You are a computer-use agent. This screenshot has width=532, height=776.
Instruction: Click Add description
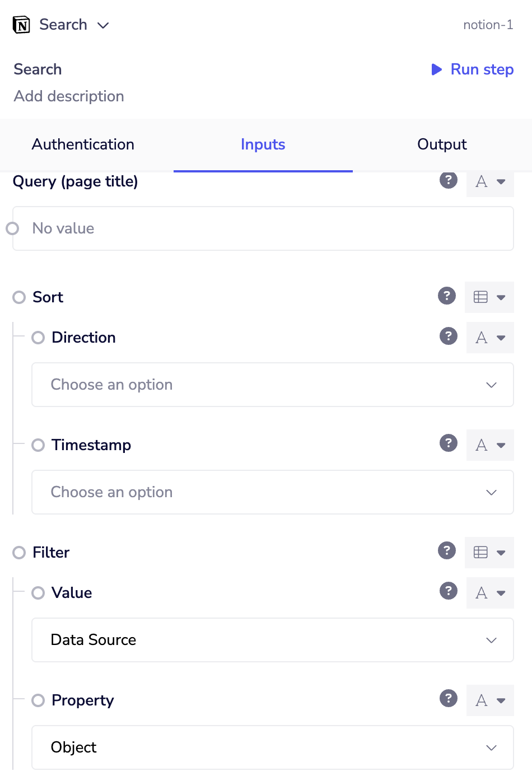point(68,96)
